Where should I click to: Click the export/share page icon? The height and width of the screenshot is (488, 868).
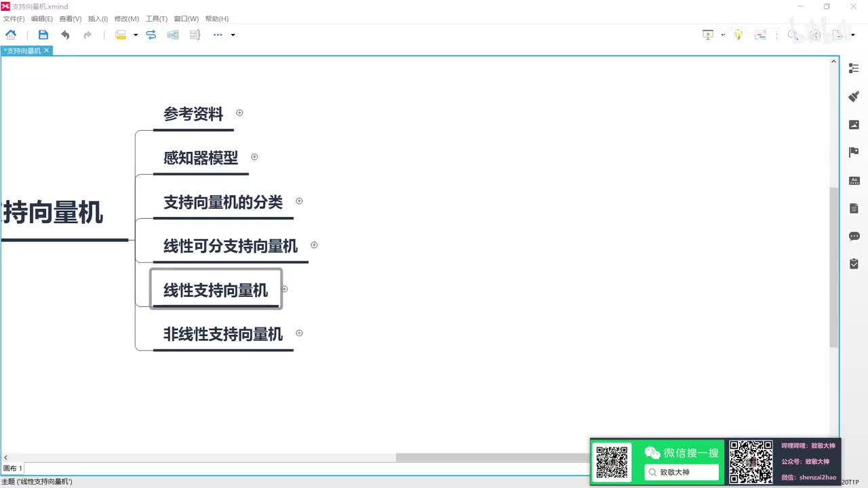837,35
